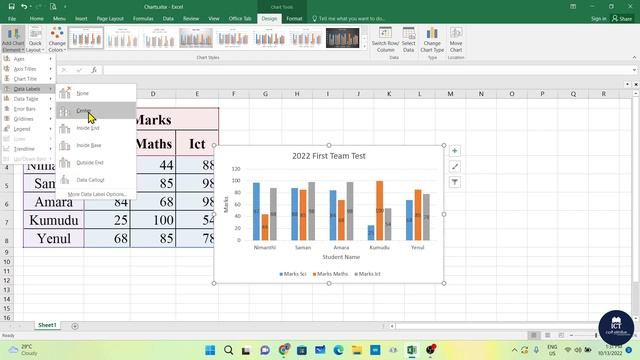Save the workbook from quick access toolbar
The height and width of the screenshot is (360, 640).
pyautogui.click(x=11, y=7)
